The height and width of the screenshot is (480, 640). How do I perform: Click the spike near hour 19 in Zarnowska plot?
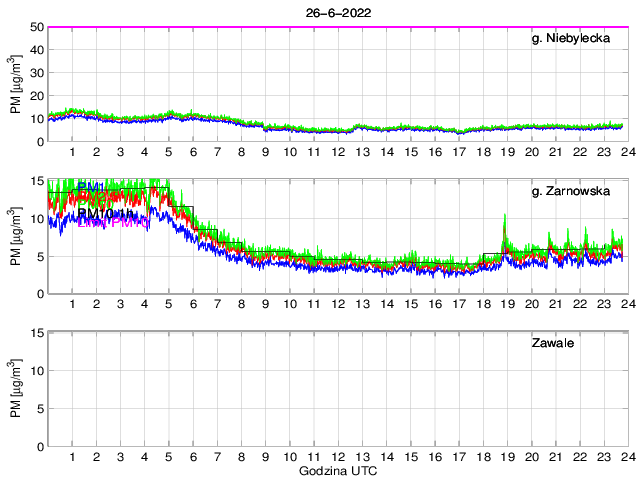pyautogui.click(x=505, y=217)
